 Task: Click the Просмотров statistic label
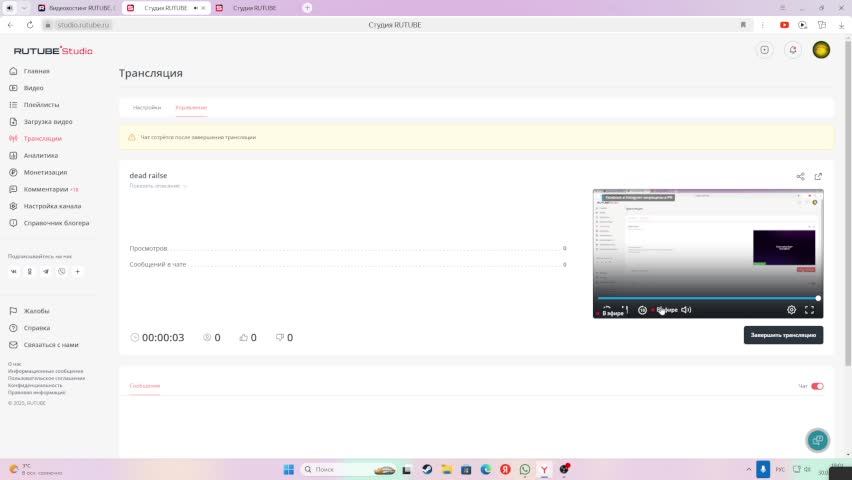click(x=148, y=248)
